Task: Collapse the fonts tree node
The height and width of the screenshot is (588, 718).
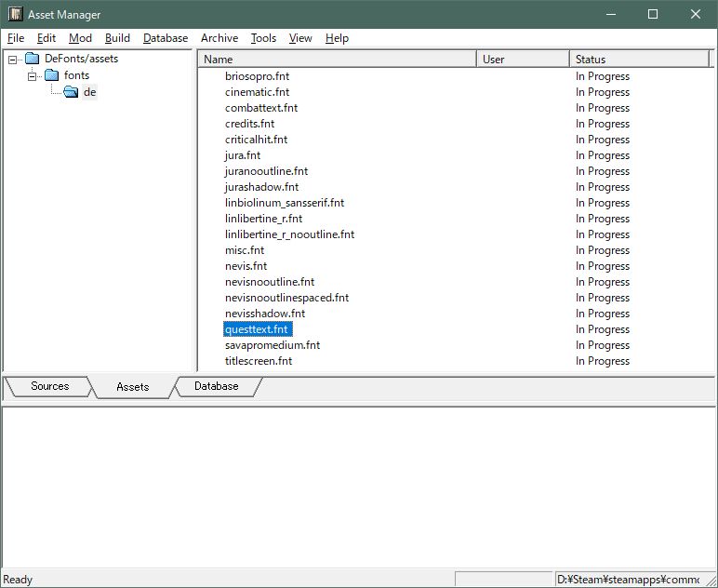Action: click(32, 75)
